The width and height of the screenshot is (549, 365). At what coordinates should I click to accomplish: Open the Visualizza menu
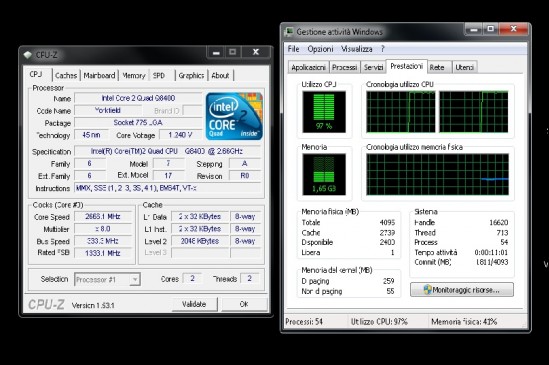(x=357, y=49)
